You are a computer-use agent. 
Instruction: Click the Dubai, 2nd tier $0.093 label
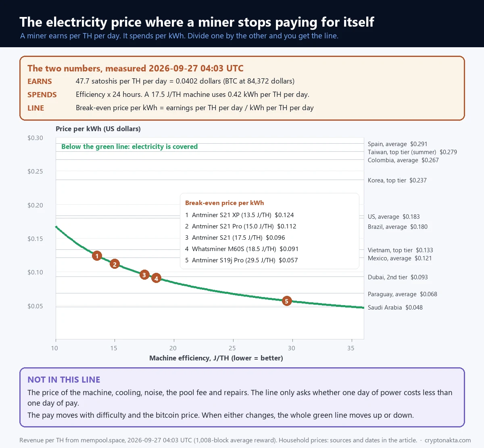(398, 277)
